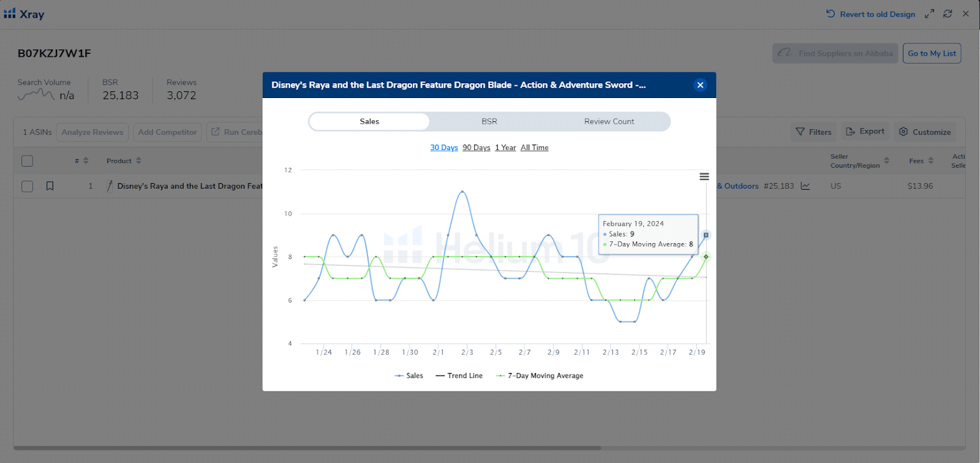Show the 1 Year range
Viewport: 980px width, 463px height.
pyautogui.click(x=505, y=148)
